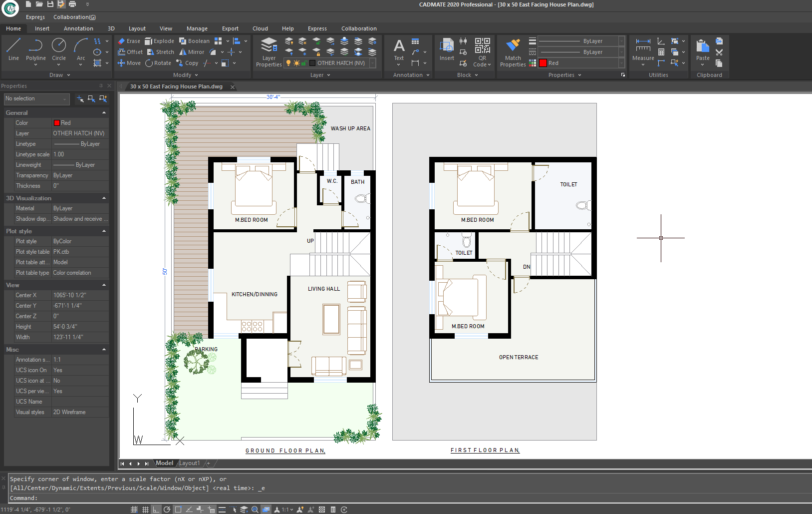812x514 pixels.
Task: Open the Annotation ribbon tab
Action: click(78, 28)
